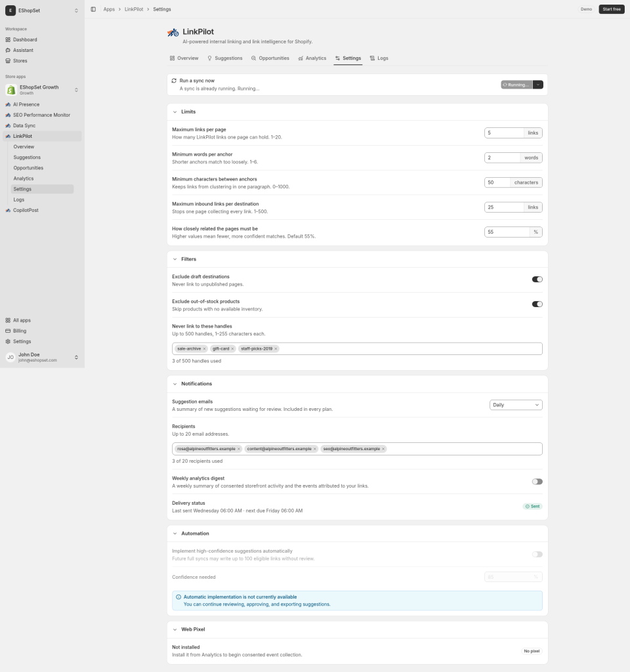Click the Dashboard icon in sidebar
Screen dimensions: 630x672
tap(8, 39)
